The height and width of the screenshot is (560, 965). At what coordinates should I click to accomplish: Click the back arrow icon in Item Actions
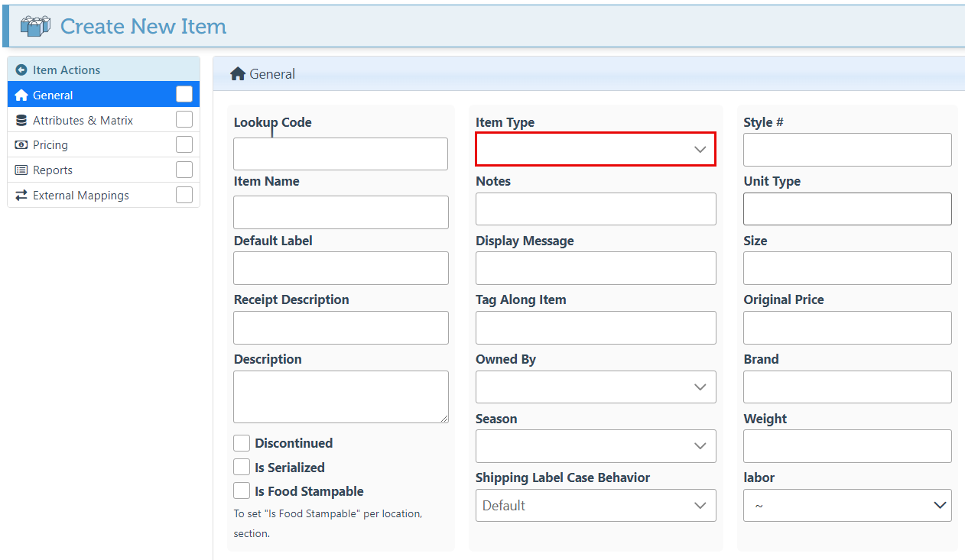click(21, 70)
